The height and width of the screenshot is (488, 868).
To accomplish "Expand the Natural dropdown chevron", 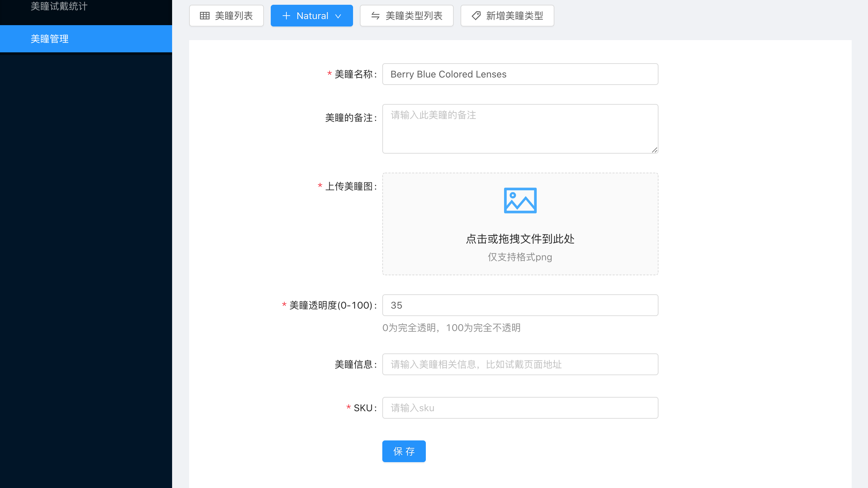I will (338, 16).
